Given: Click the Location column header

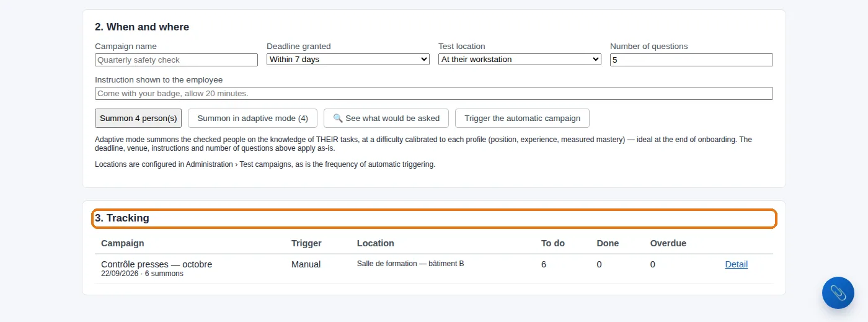Looking at the screenshot, I should pyautogui.click(x=376, y=243).
